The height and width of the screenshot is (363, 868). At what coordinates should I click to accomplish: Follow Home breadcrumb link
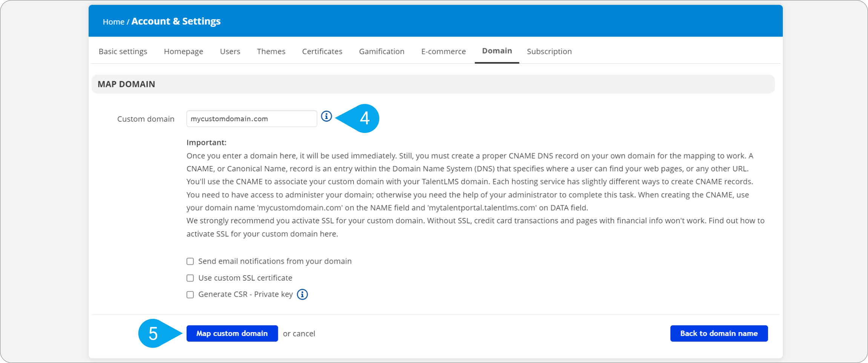(x=113, y=22)
